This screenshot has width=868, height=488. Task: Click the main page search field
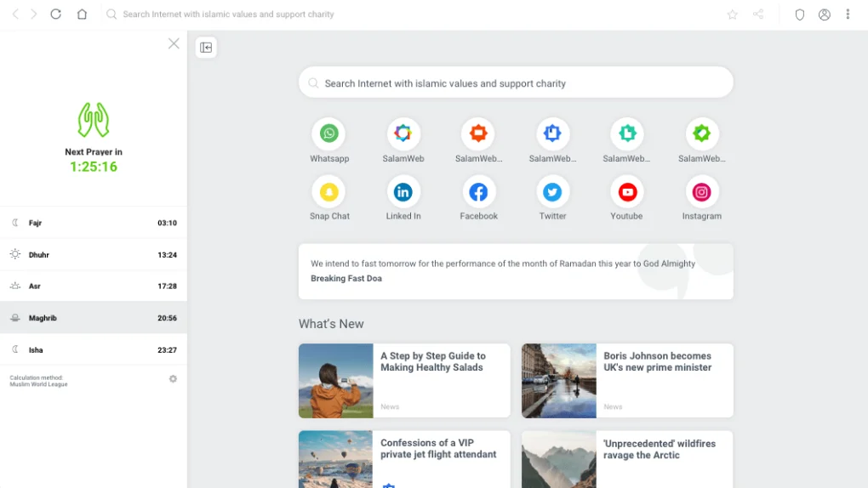click(x=516, y=83)
